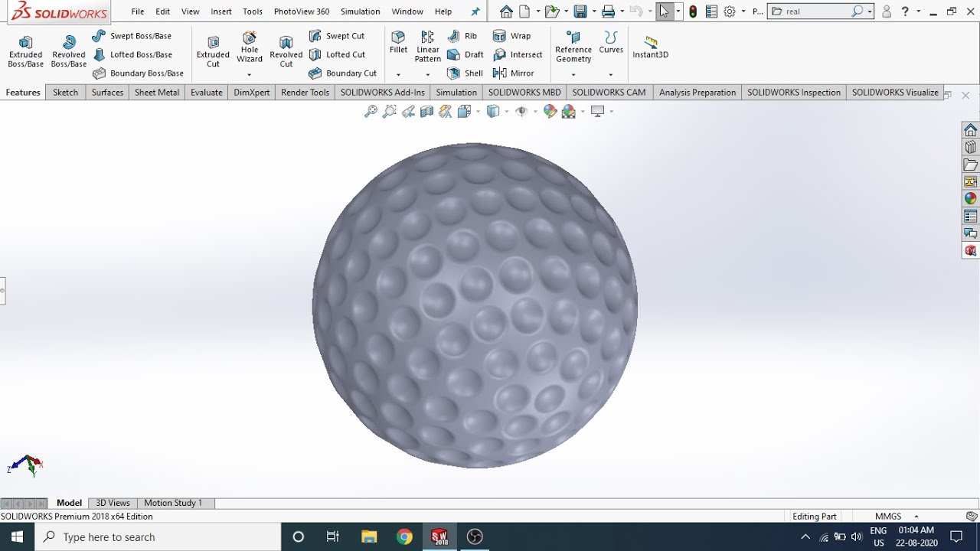Click View Settings monitor icon
Viewport: 980px width, 551px height.
pyautogui.click(x=598, y=112)
